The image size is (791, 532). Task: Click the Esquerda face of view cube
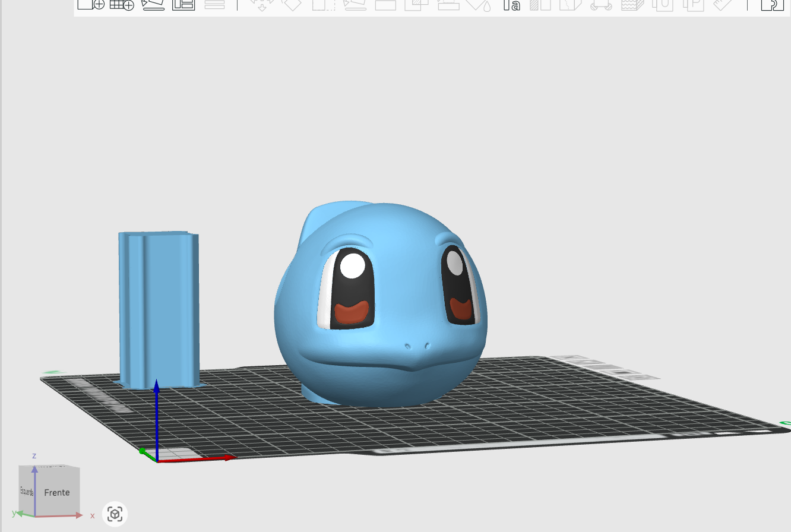pos(27,490)
